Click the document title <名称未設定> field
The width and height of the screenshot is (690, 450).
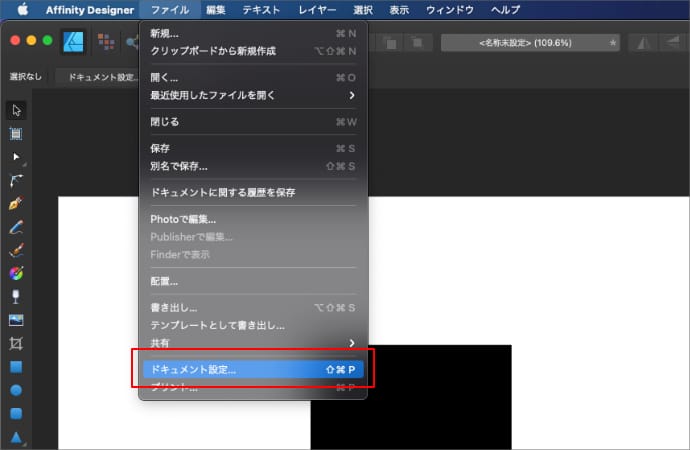[532, 43]
